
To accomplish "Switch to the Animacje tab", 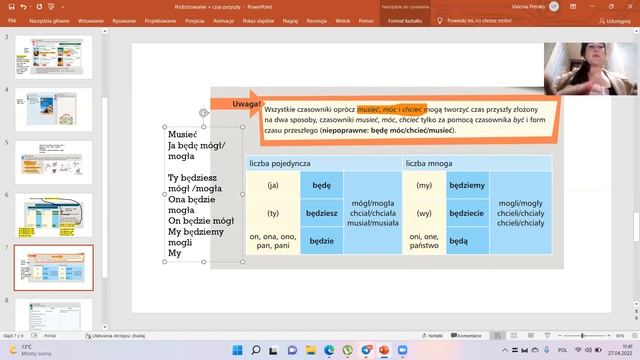I will click(x=223, y=20).
